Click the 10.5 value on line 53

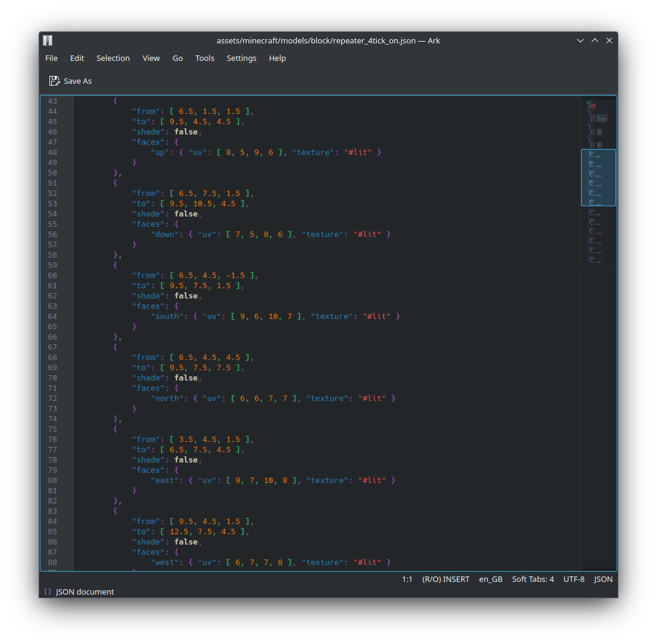(203, 204)
